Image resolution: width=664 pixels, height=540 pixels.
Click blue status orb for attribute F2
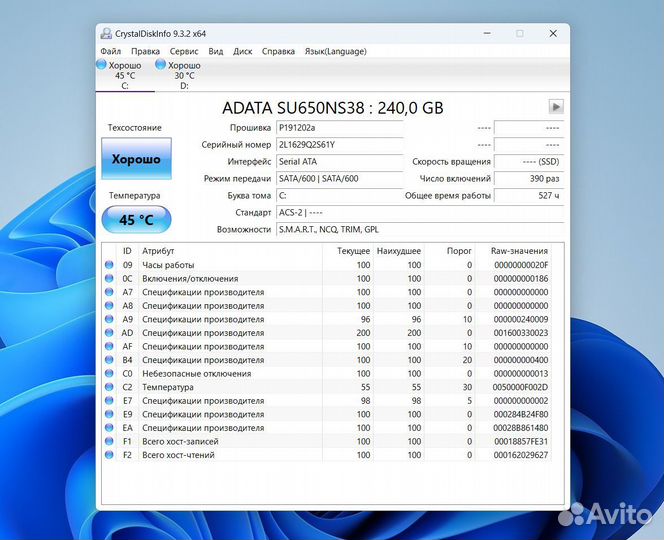tap(109, 454)
